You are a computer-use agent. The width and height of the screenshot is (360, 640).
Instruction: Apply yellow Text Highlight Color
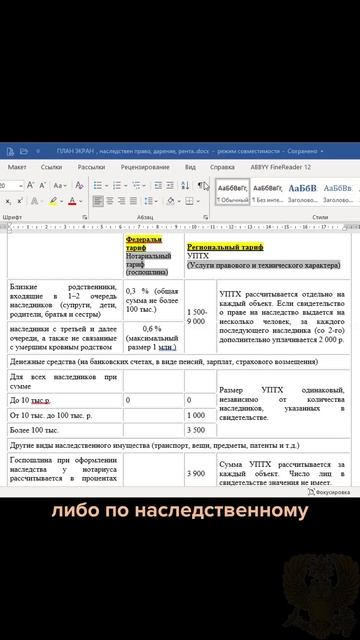(x=53, y=201)
